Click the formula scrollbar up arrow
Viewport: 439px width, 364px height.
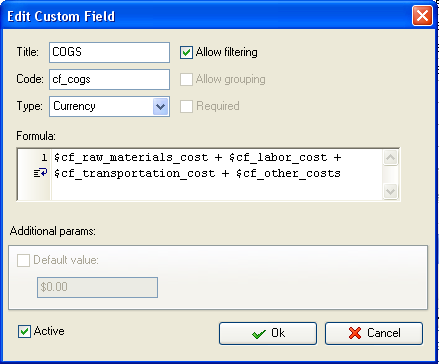[390, 158]
